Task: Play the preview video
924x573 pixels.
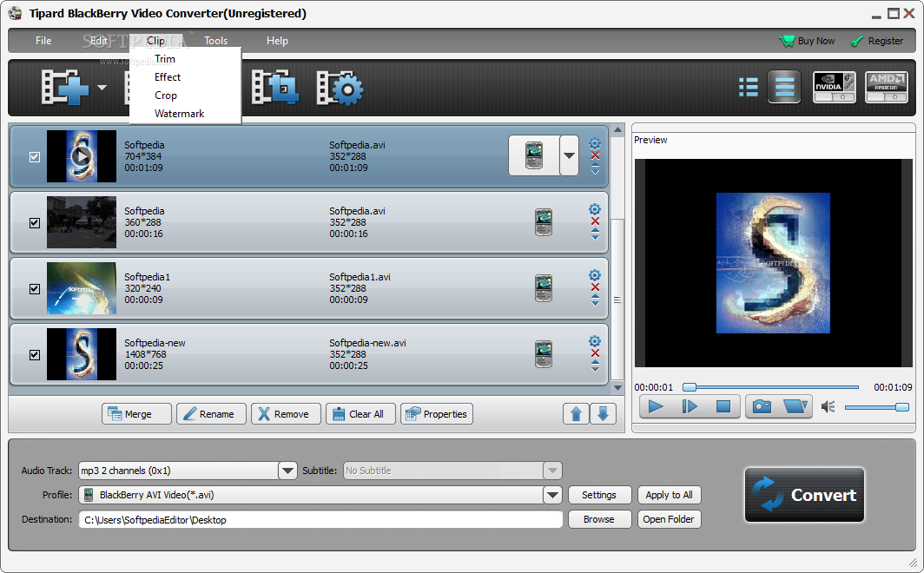Action: pyautogui.click(x=656, y=406)
